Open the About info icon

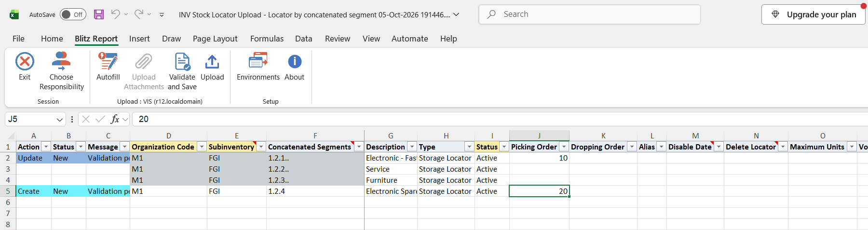(295, 62)
